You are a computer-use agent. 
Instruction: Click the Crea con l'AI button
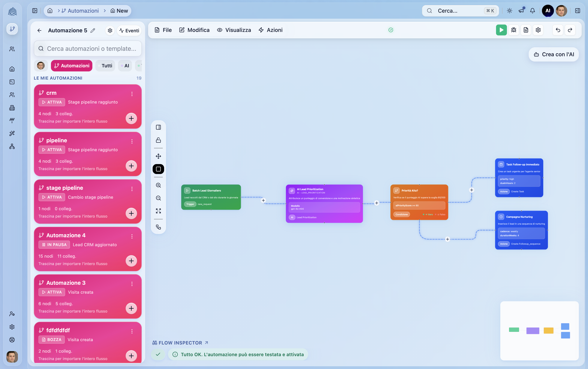coord(554,54)
